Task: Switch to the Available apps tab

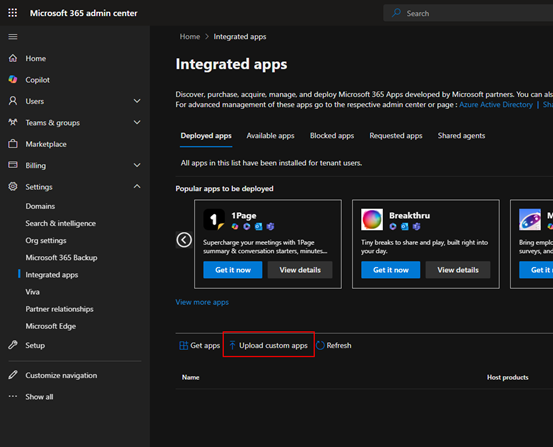Action: (x=270, y=136)
